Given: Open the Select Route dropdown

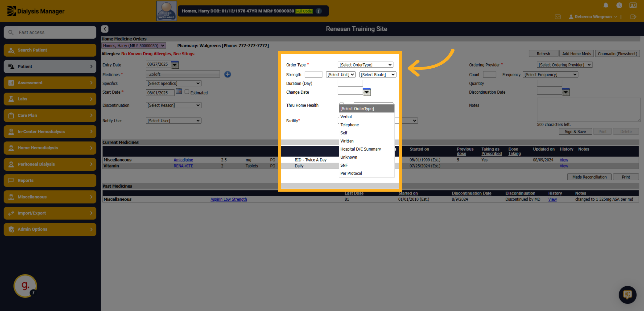Looking at the screenshot, I should [x=378, y=75].
